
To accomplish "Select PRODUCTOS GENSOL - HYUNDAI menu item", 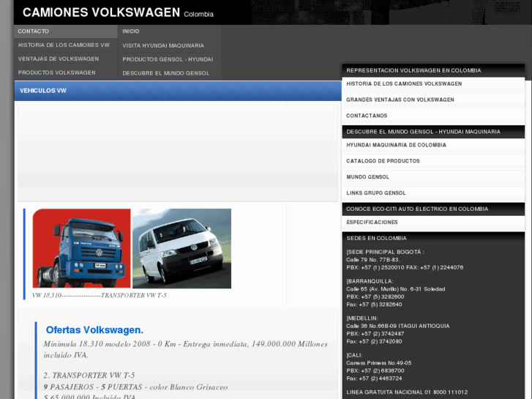I will pyautogui.click(x=170, y=59).
